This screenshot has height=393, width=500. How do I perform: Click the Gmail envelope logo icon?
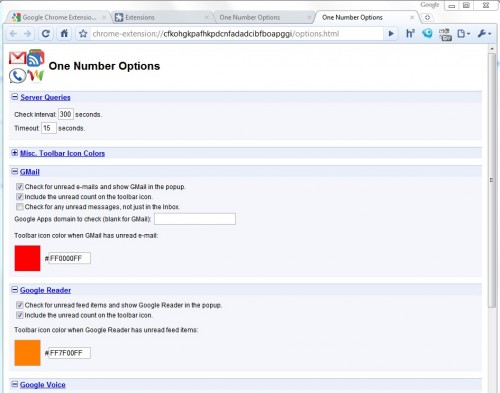tap(17, 58)
